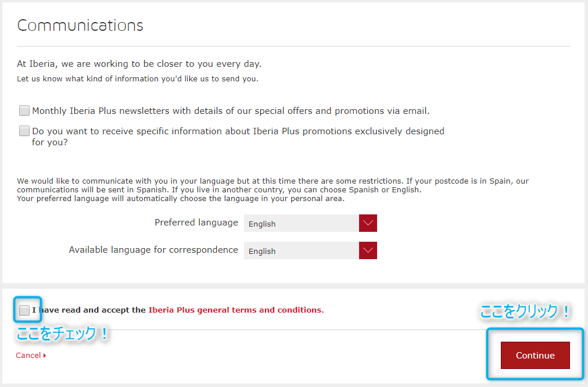Click the "Available language for correspondence" label

click(153, 250)
